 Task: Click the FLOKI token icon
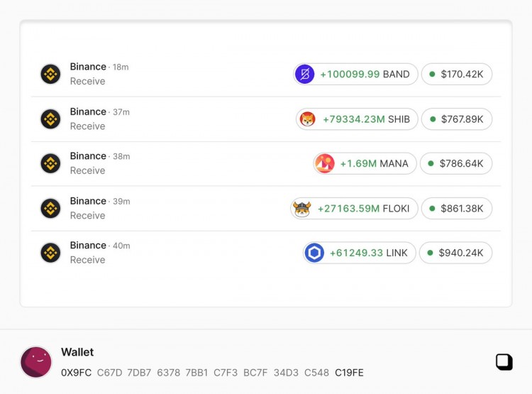[x=302, y=209]
